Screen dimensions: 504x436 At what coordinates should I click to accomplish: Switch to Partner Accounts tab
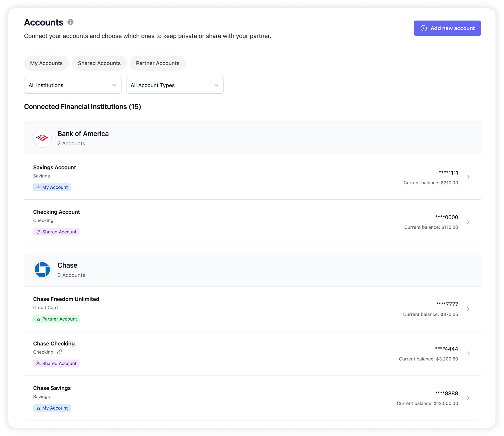click(157, 63)
